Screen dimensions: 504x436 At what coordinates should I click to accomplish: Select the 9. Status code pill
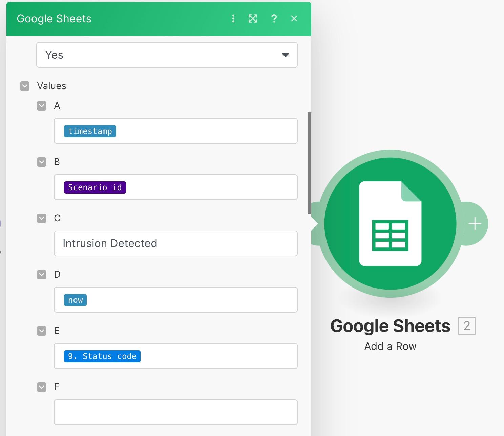[102, 356]
